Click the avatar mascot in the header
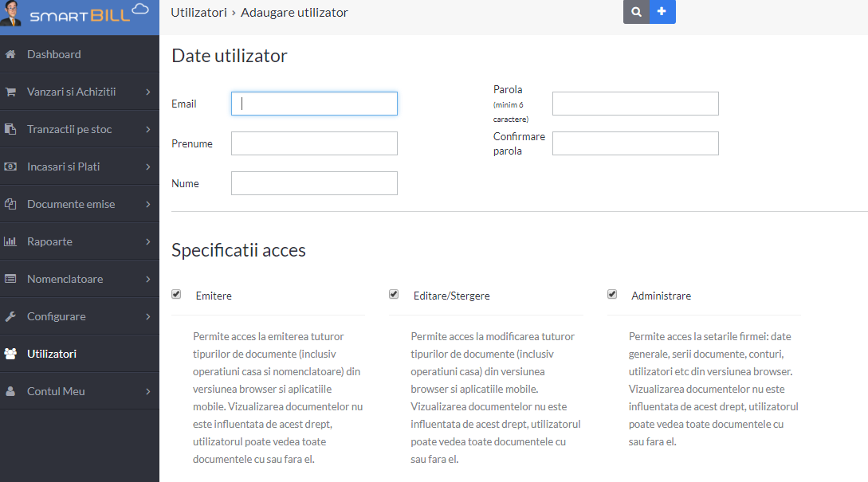The height and width of the screenshot is (482, 868). [x=11, y=14]
